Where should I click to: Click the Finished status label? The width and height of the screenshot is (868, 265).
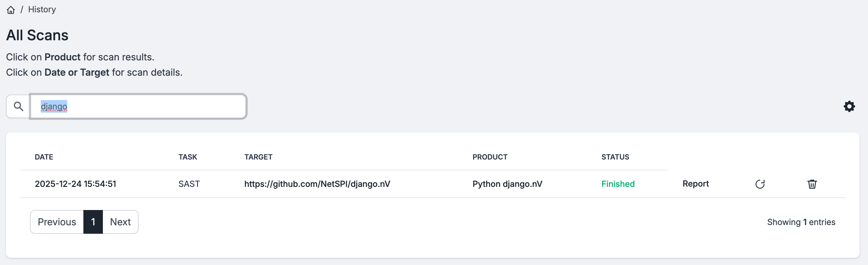[x=618, y=184]
